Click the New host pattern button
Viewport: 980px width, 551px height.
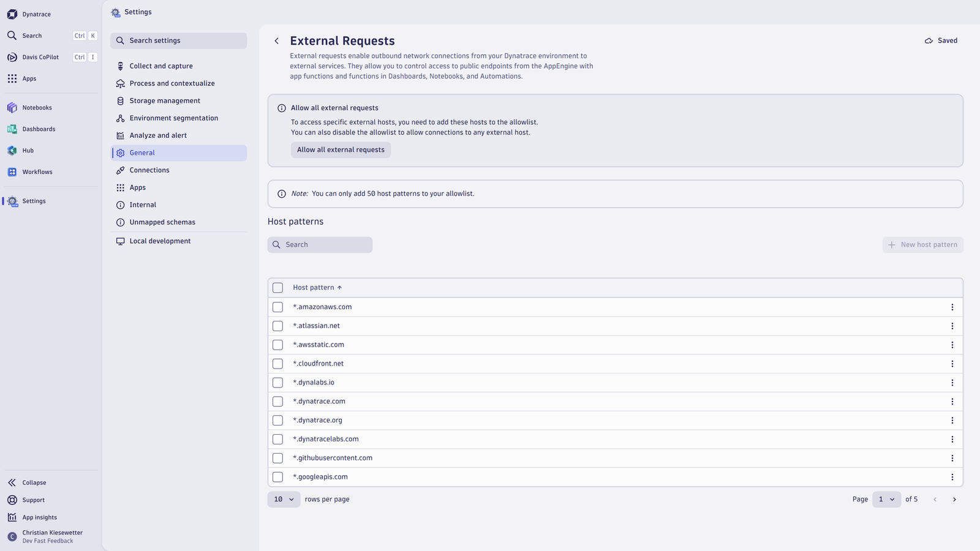pos(922,245)
